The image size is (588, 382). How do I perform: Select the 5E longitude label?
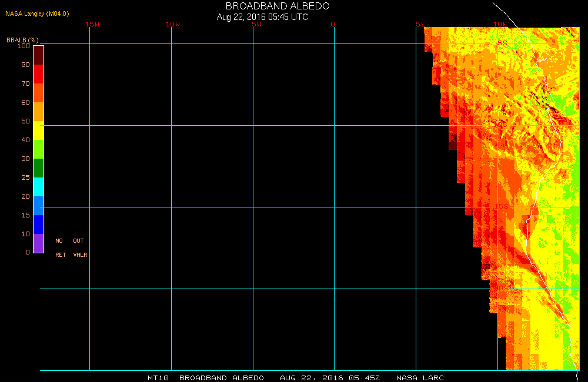(x=420, y=24)
